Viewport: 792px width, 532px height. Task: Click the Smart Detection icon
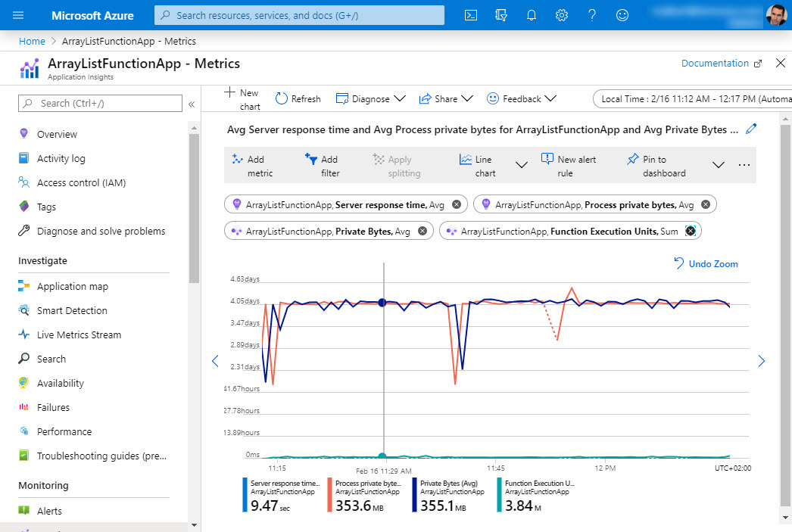[x=23, y=310]
